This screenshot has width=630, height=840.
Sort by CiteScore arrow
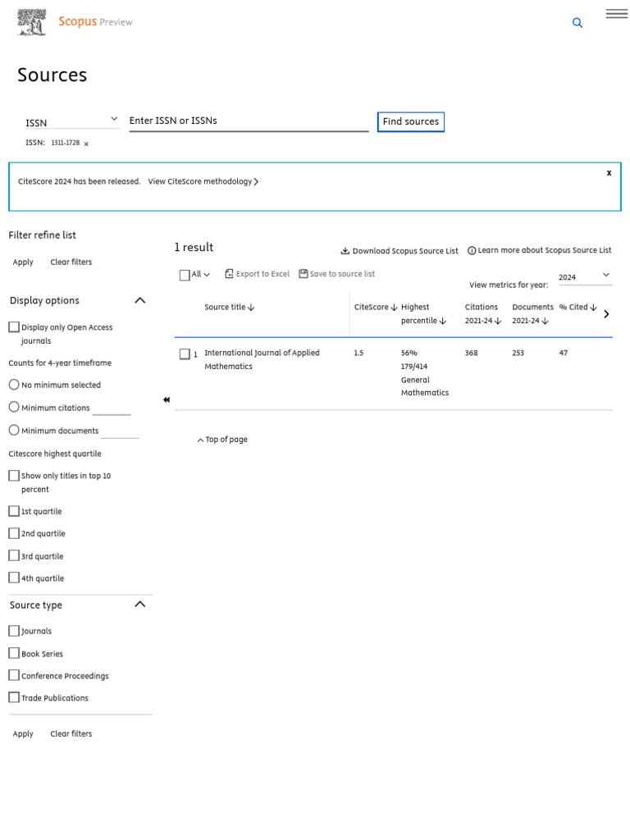pos(395,308)
